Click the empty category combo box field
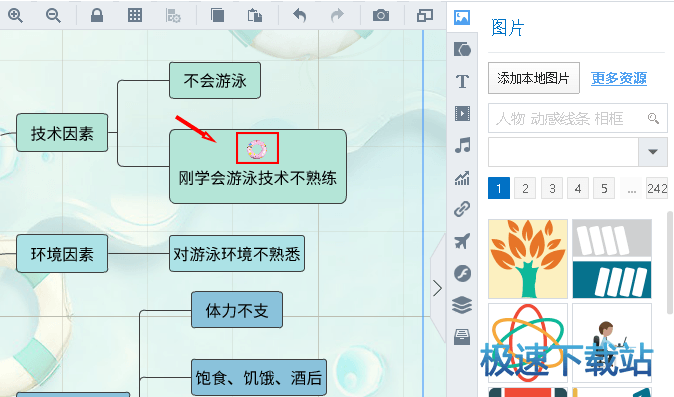 tap(563, 152)
